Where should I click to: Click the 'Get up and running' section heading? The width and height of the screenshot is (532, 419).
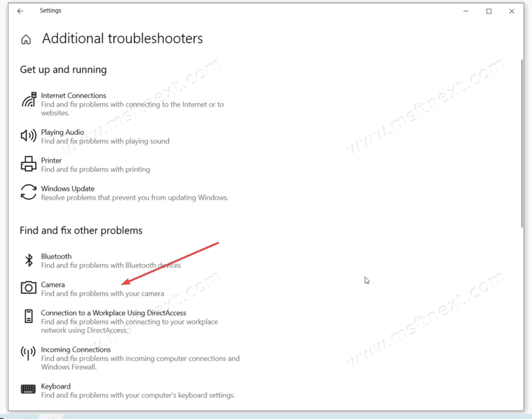(x=63, y=70)
